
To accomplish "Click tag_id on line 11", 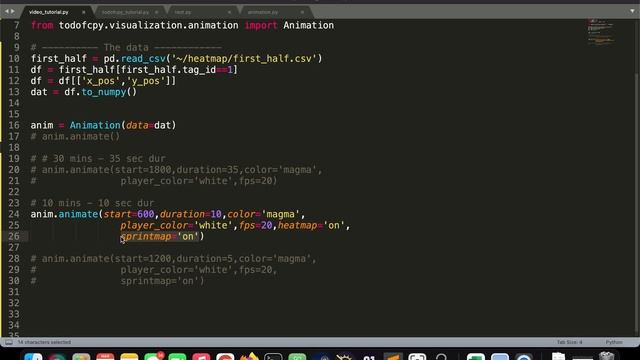I will (199, 70).
